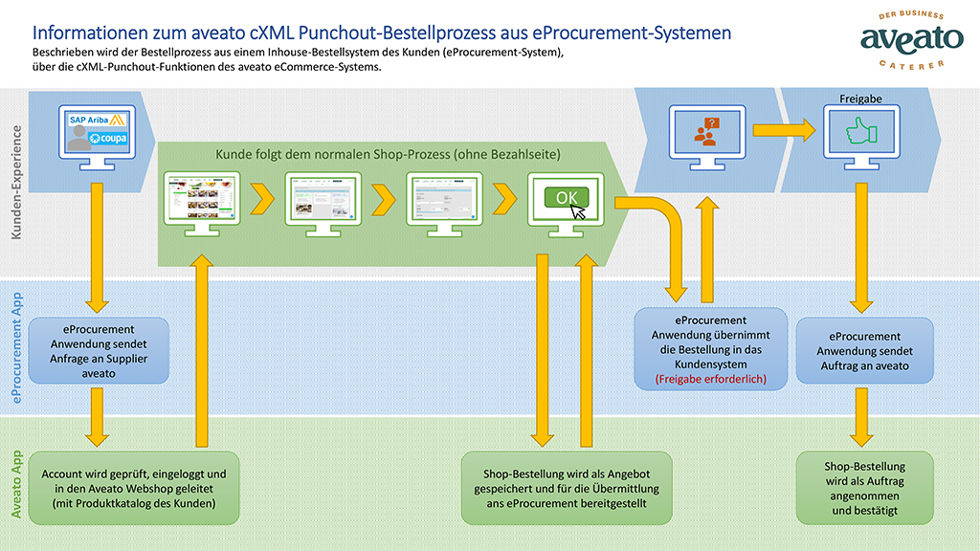The image size is (980, 551).
Task: Select the Aveato App row label
Action: tap(14, 485)
